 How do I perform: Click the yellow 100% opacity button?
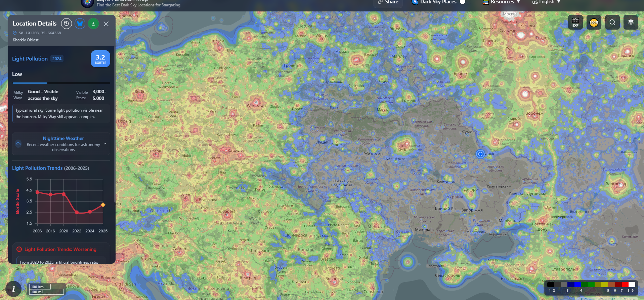point(594,23)
